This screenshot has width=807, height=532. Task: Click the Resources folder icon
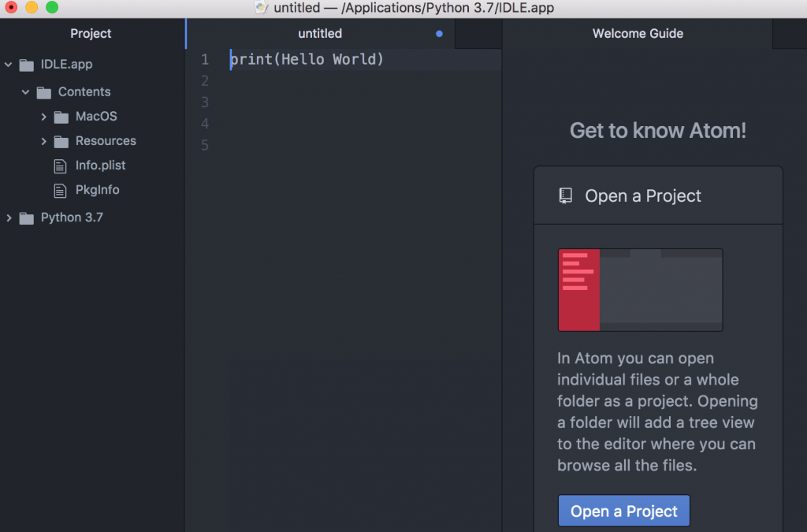click(61, 142)
